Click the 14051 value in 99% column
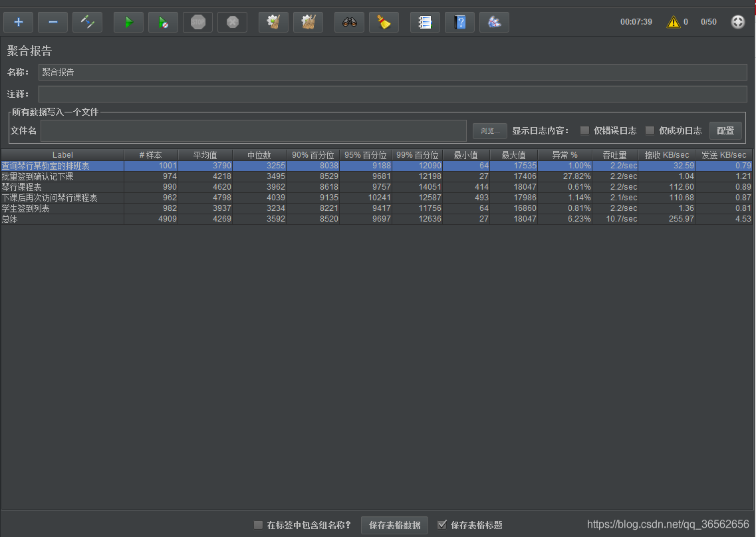This screenshot has width=756, height=537. [x=418, y=187]
